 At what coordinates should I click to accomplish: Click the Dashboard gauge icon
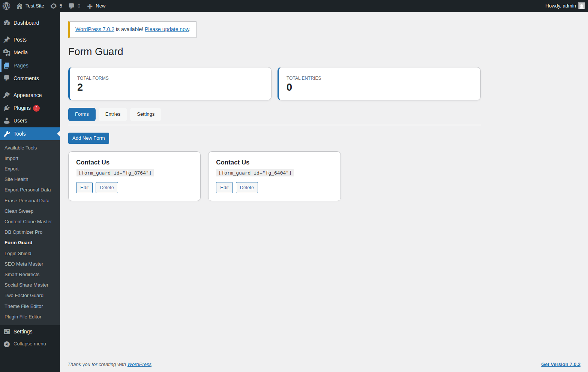point(7,23)
